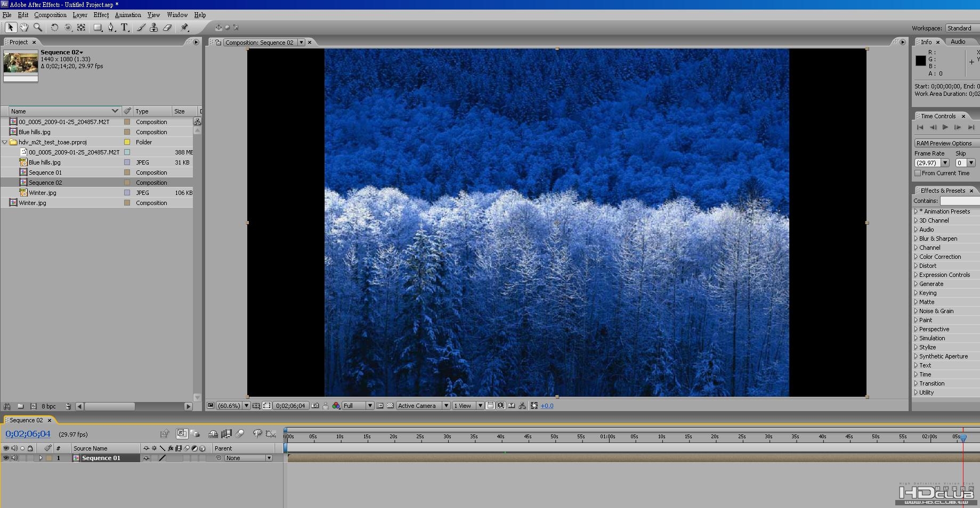
Task: Hide the Sequence 01 layer video
Action: pos(6,458)
